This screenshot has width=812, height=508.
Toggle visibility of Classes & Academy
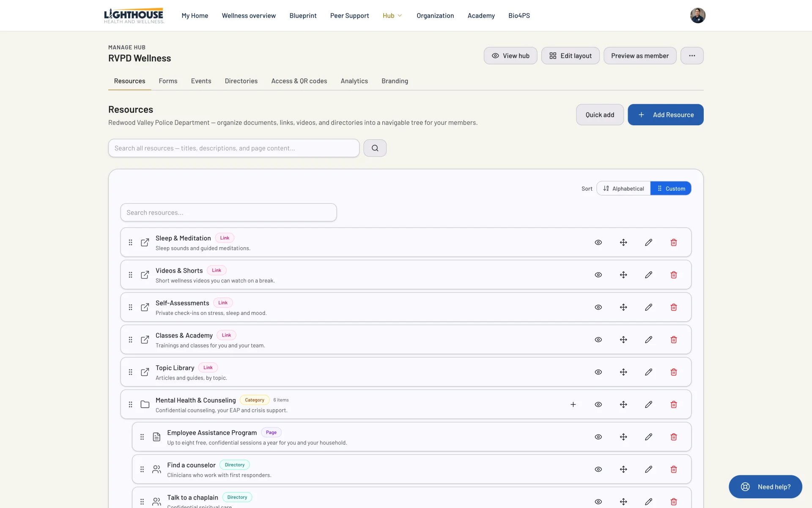coord(598,340)
